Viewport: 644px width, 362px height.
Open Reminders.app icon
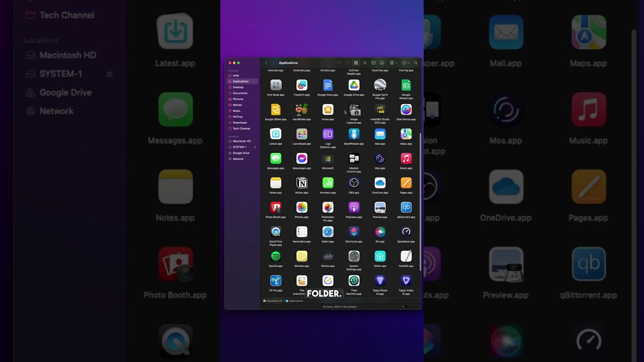[x=302, y=232]
